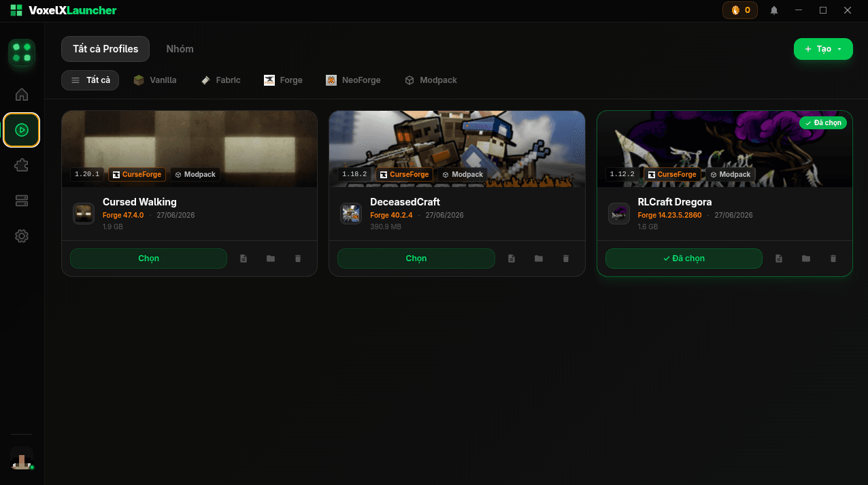Image resolution: width=868 pixels, height=485 pixels.
Task: Show only Vanilla profiles
Action: [x=155, y=80]
